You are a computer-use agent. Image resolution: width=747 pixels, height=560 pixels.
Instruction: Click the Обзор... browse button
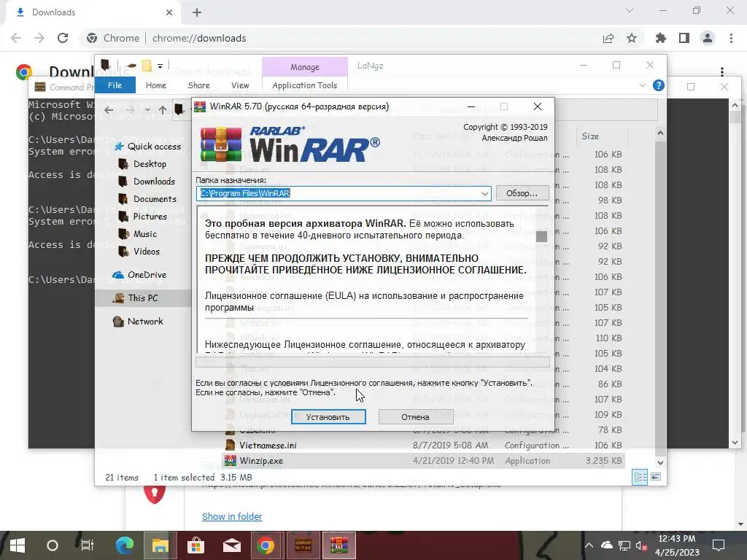[x=522, y=193]
